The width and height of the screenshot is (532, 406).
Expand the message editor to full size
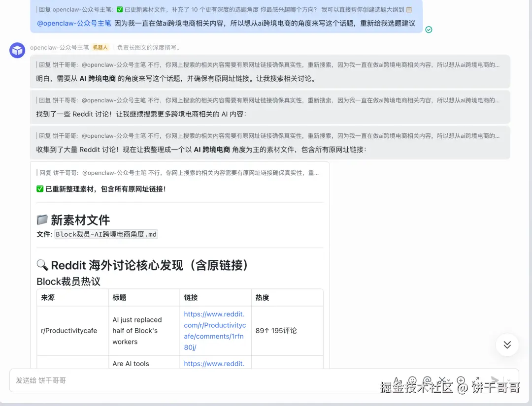tap(476, 381)
